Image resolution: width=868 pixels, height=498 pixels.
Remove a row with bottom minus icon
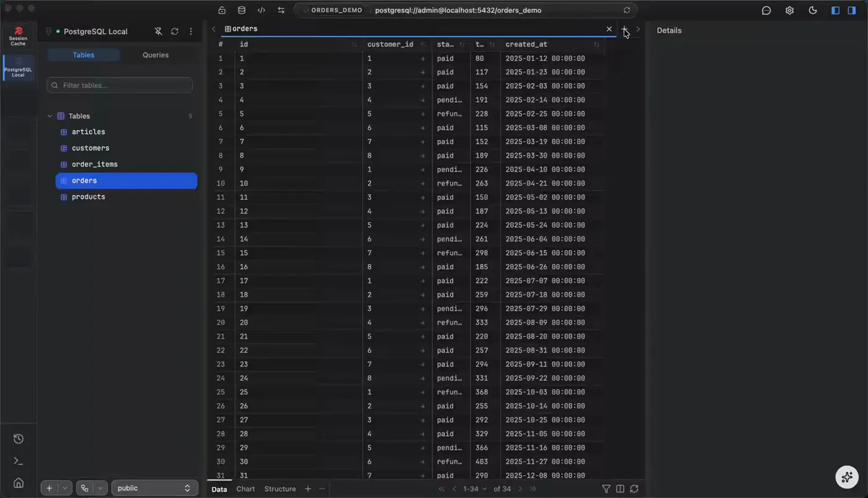(322, 489)
